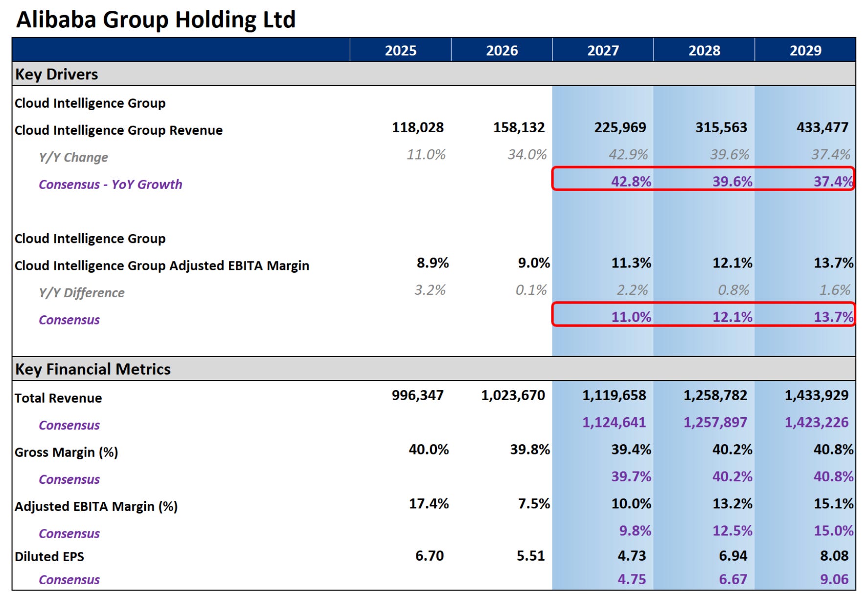Click the 225,969 cloud revenue value

620,127
